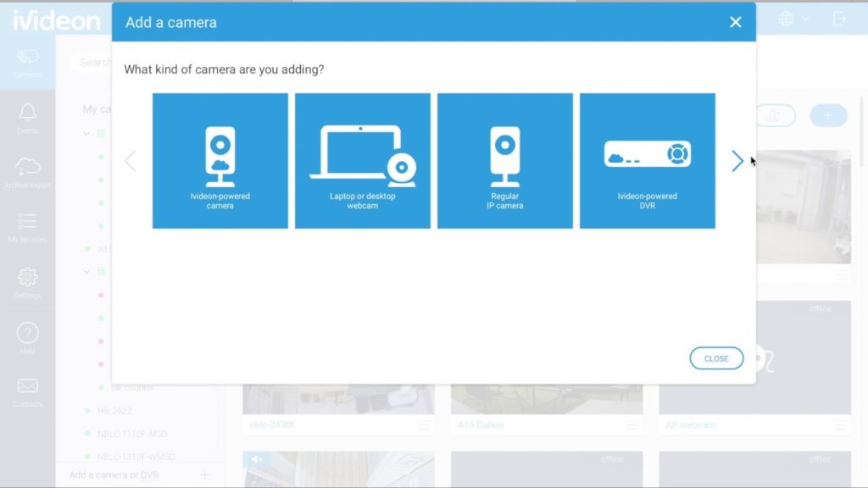
Task: Open Archive export in the sidebar
Action: (28, 173)
